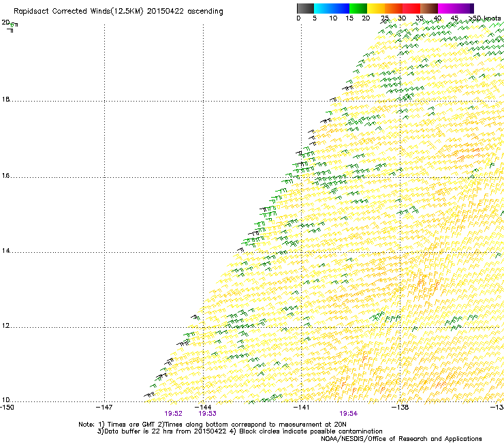
Task: Click the longitude label -150
Action: click(7, 408)
